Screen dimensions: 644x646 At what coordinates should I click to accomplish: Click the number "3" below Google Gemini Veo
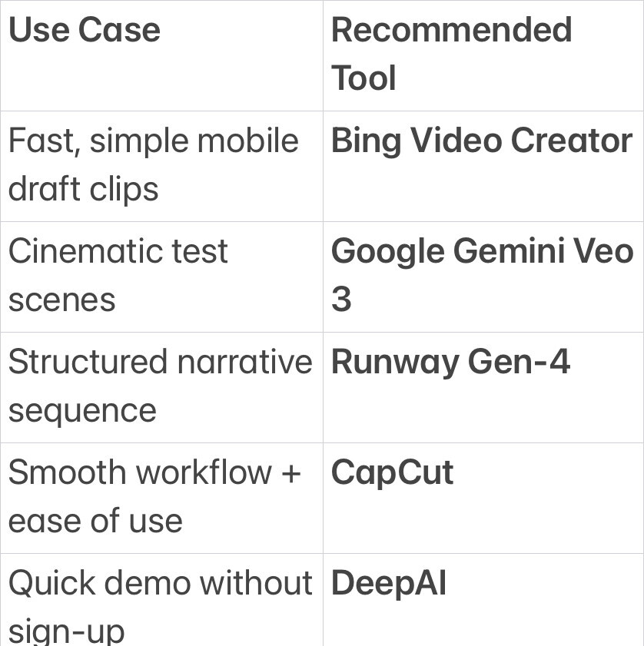[341, 300]
